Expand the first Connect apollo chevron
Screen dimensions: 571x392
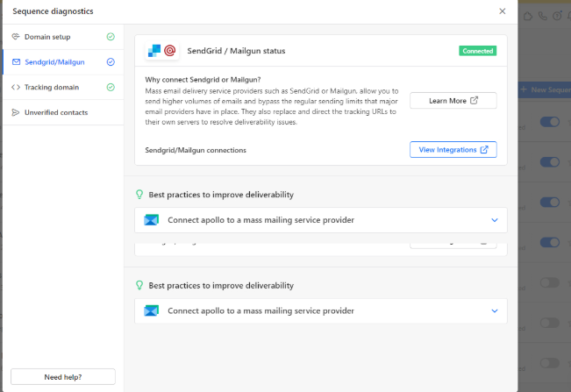(494, 220)
